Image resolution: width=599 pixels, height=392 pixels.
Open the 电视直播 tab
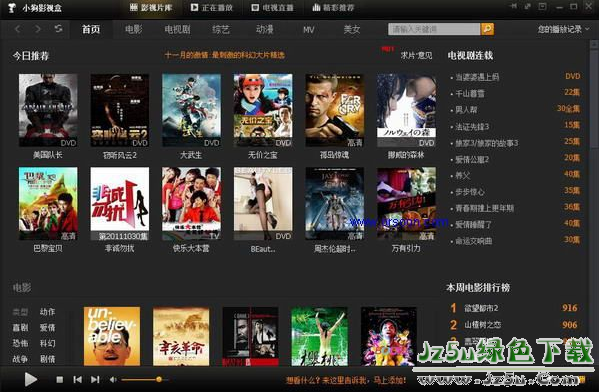pos(272,8)
